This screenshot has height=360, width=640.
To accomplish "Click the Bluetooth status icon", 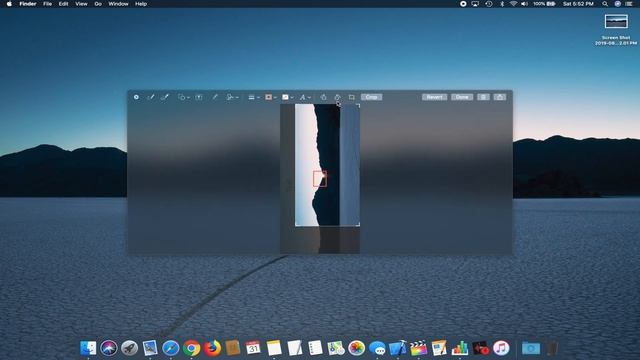I will pos(502,4).
